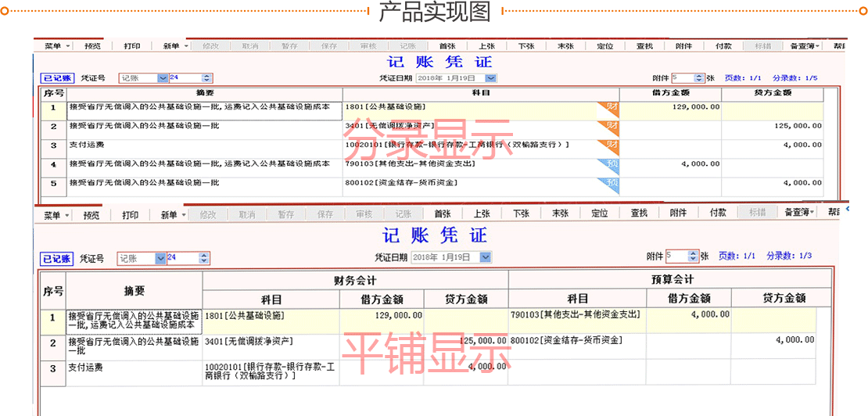Click 打印 in the lower toolbar

(x=131, y=214)
